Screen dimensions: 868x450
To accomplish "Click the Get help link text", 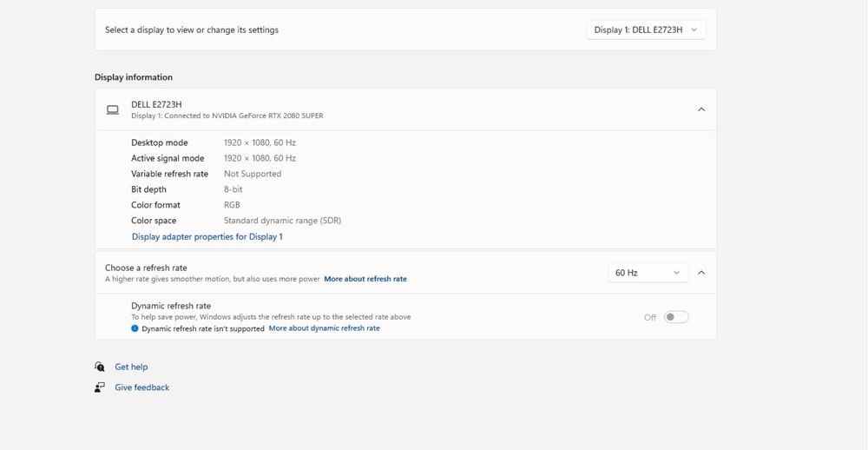I will click(131, 367).
